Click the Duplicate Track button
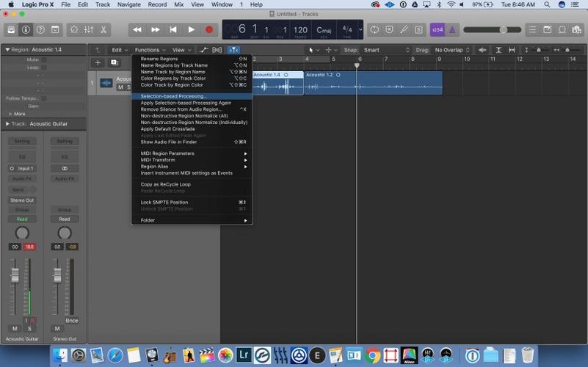This screenshot has width=588, height=367. (115, 62)
